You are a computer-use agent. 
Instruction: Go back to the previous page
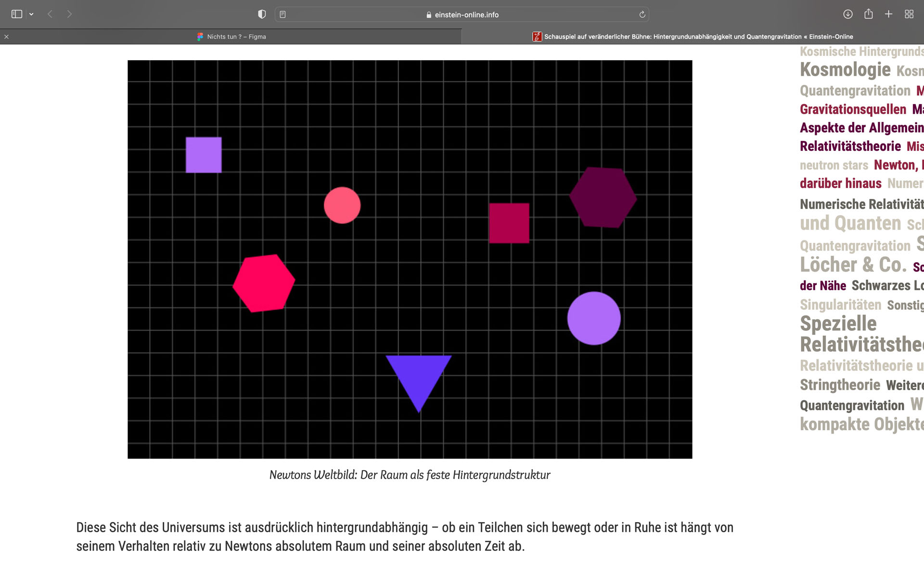[x=50, y=14]
